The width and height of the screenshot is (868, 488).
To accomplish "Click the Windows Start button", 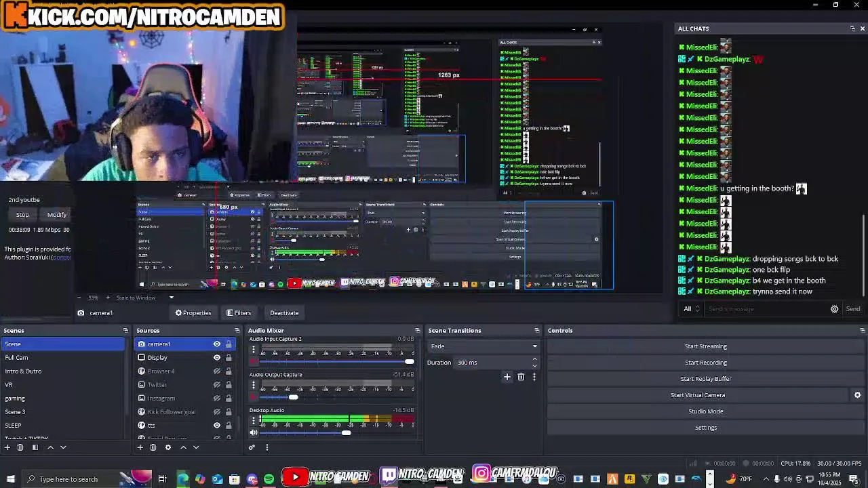I will [10, 479].
